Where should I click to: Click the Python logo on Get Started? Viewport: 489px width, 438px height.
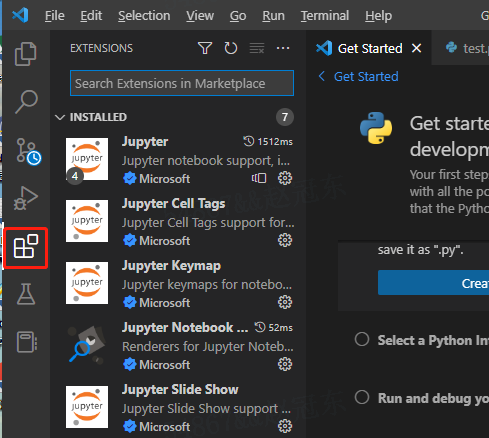coord(376,128)
